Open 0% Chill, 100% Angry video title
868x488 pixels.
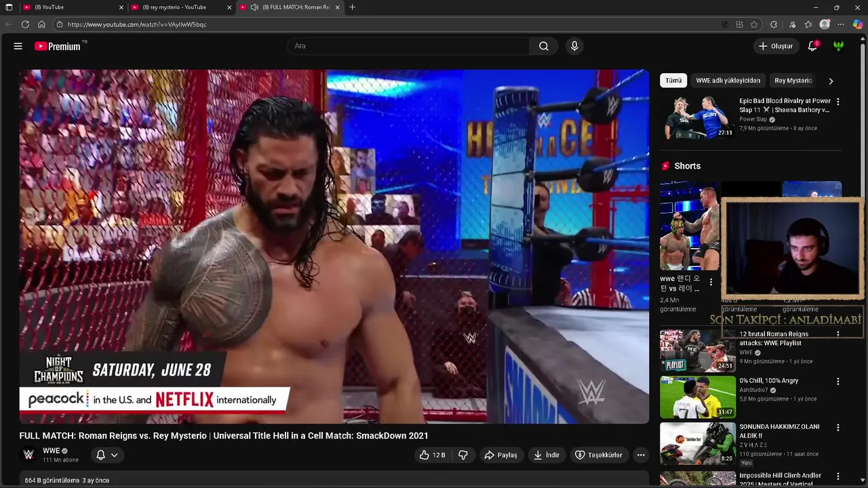[769, 381]
